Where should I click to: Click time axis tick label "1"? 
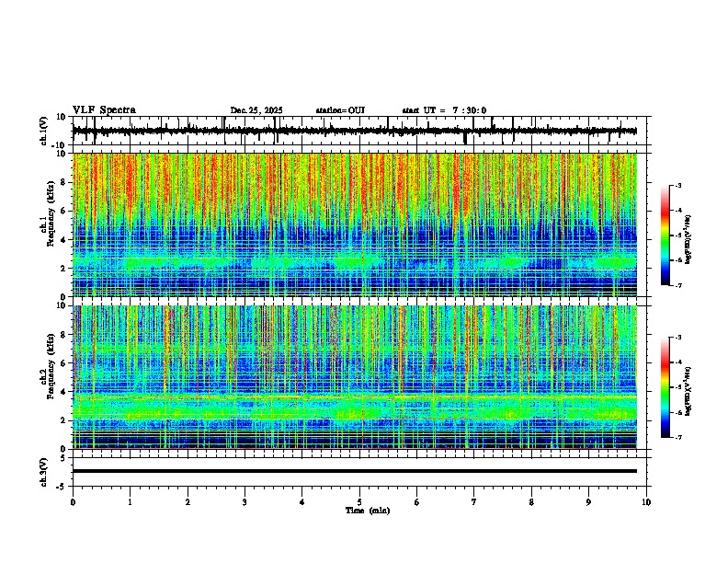pos(130,502)
